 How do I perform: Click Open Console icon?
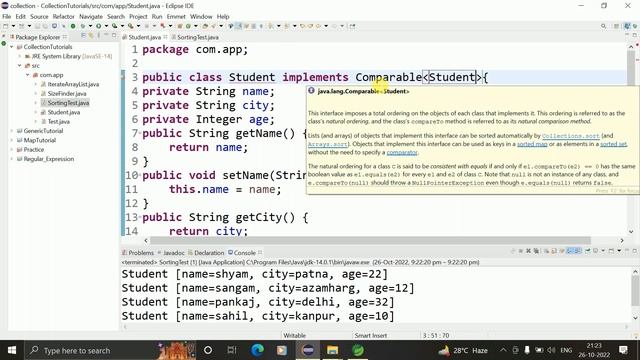click(x=611, y=251)
